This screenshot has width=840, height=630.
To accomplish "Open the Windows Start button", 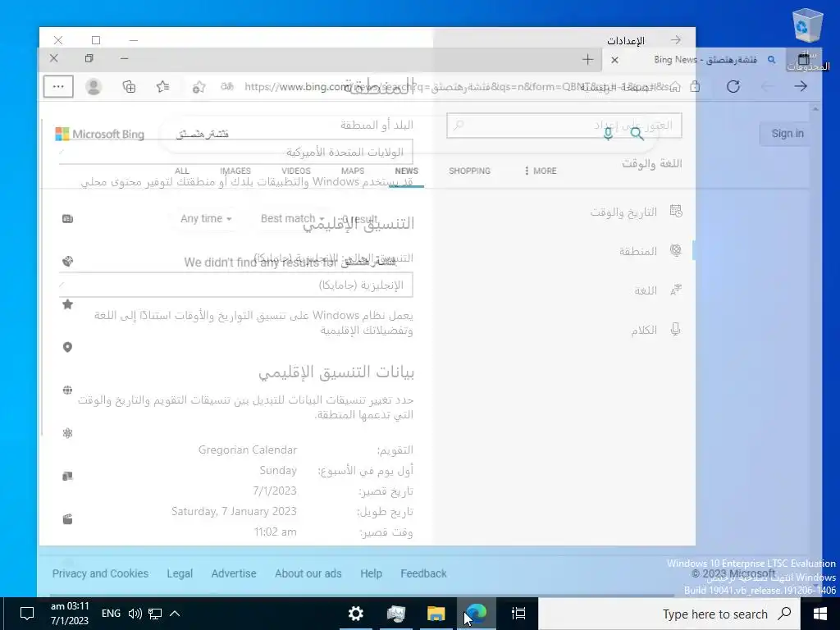I will (820, 614).
